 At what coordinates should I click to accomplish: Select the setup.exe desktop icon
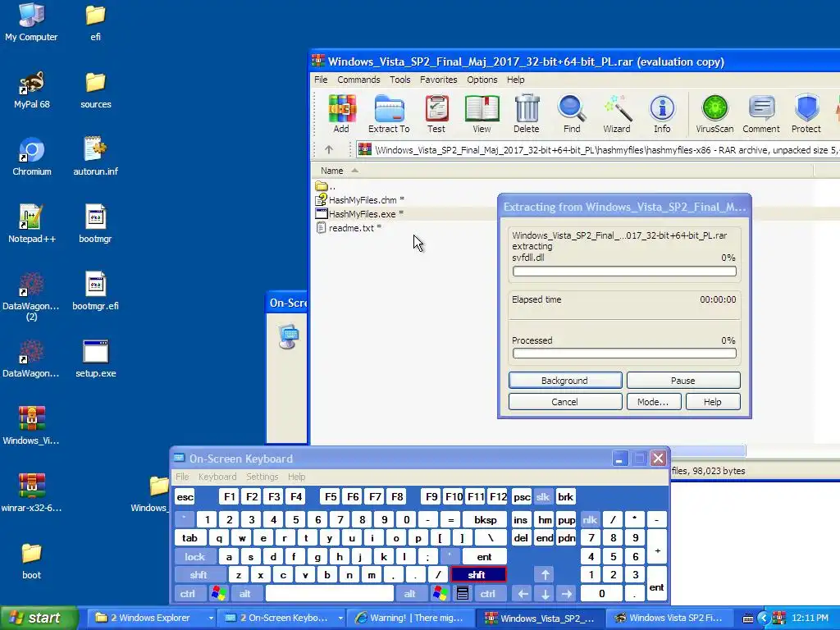(x=95, y=359)
